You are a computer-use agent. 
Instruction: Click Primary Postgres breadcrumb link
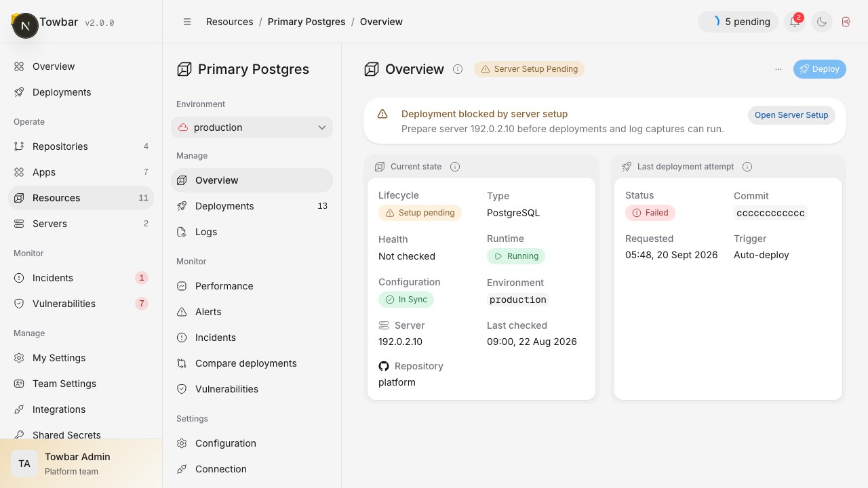[307, 22]
